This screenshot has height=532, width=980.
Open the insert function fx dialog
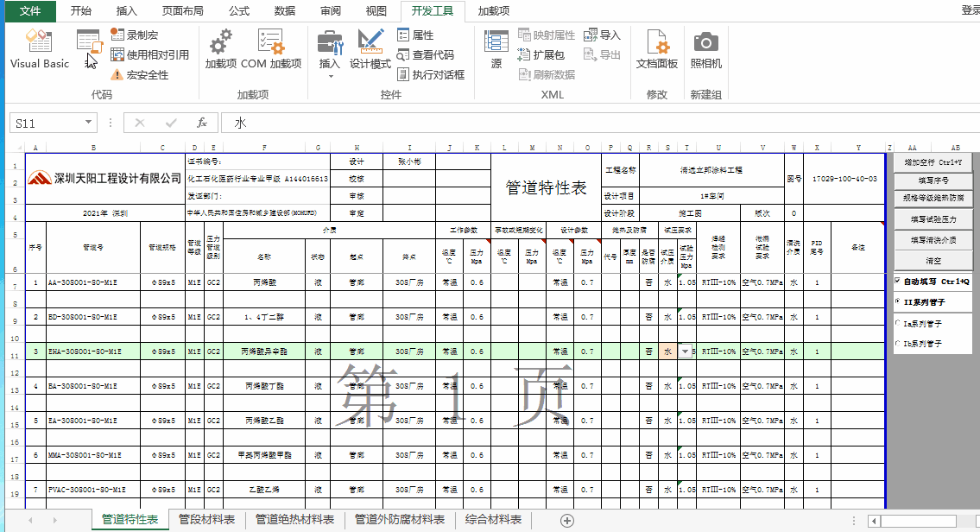(202, 123)
